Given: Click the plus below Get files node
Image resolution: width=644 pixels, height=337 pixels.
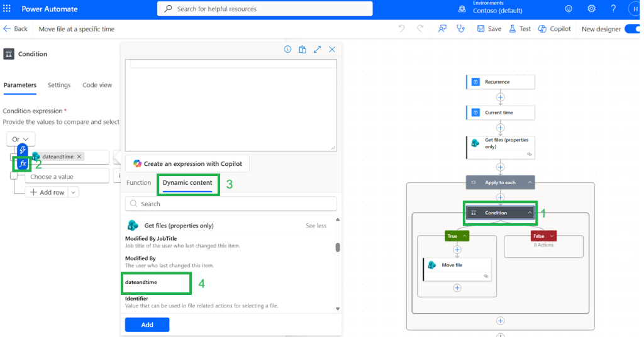Looking at the screenshot, I should coord(500,167).
